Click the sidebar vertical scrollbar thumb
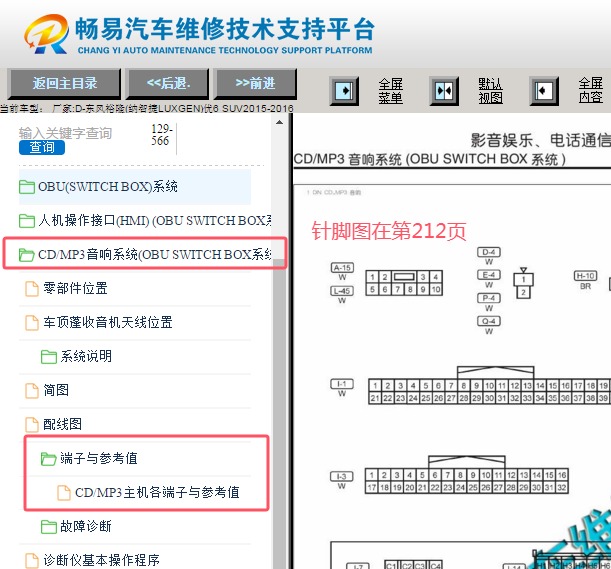611x569 pixels. pos(279,415)
